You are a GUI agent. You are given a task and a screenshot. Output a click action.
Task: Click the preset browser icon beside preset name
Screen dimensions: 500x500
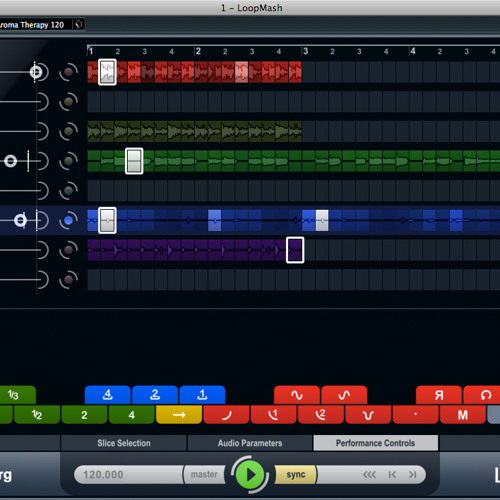click(x=79, y=24)
